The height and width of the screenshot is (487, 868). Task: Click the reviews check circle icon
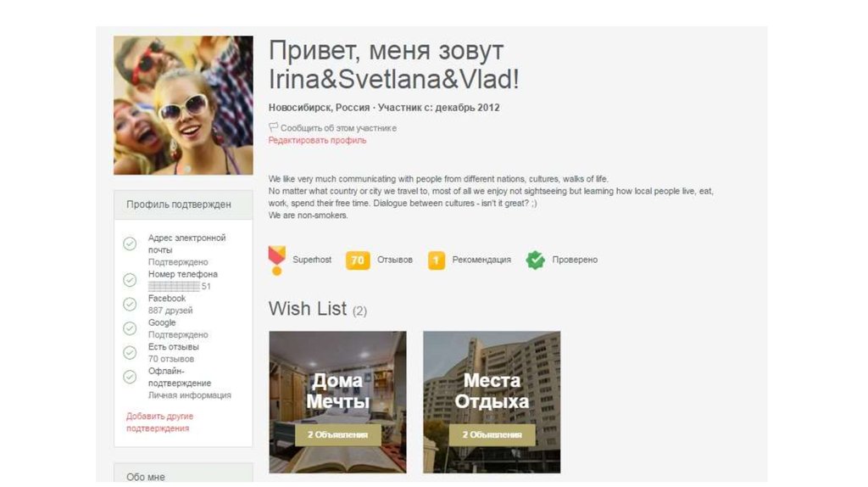pyautogui.click(x=130, y=353)
